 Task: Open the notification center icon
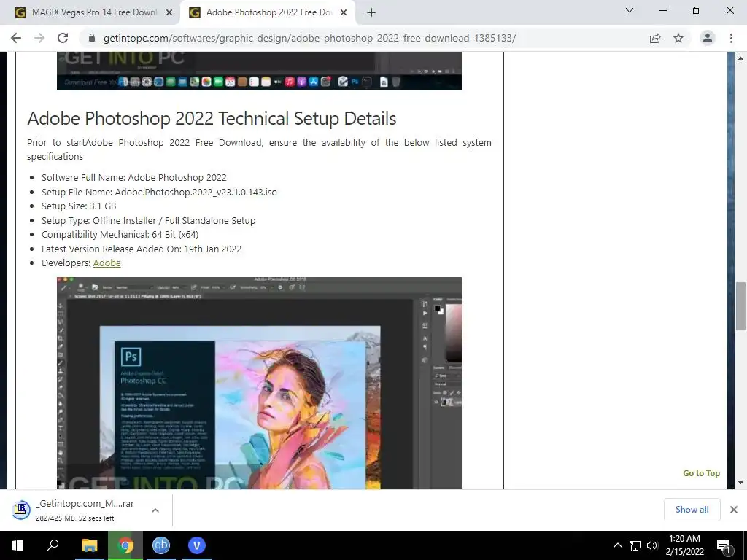coord(724,545)
